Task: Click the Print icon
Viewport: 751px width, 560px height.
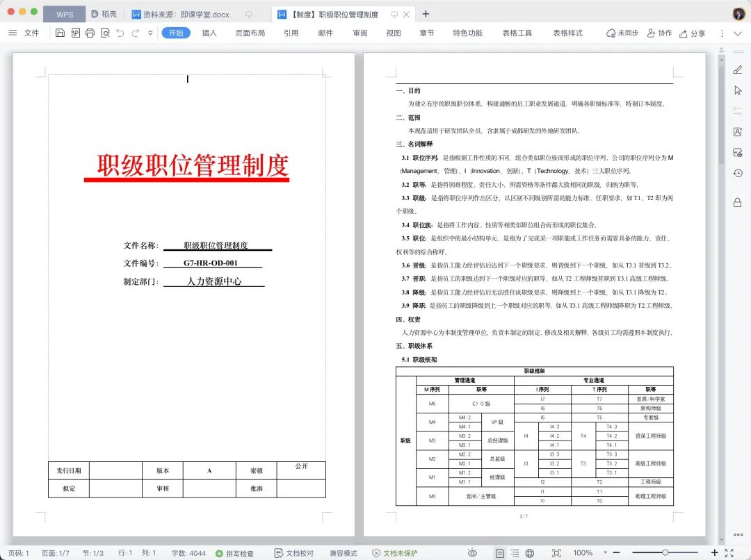Action: point(90,33)
